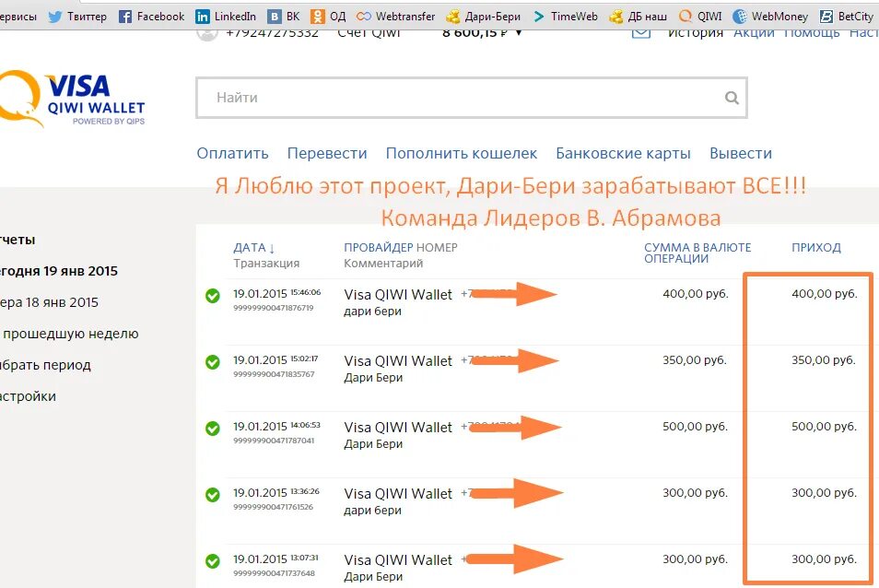Click the ПРОВАЙДЕР column header
The image size is (879, 588).
(x=379, y=248)
